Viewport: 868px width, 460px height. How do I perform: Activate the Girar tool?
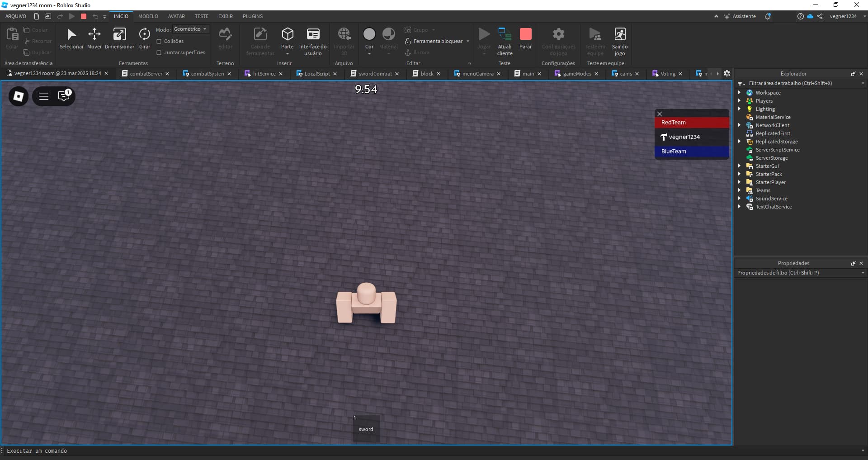[144, 38]
